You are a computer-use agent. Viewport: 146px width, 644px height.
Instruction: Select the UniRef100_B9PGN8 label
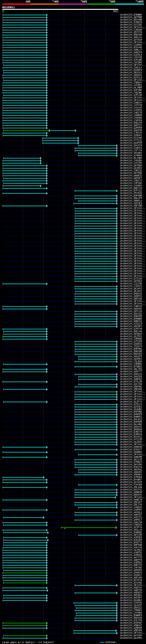coord(131,196)
